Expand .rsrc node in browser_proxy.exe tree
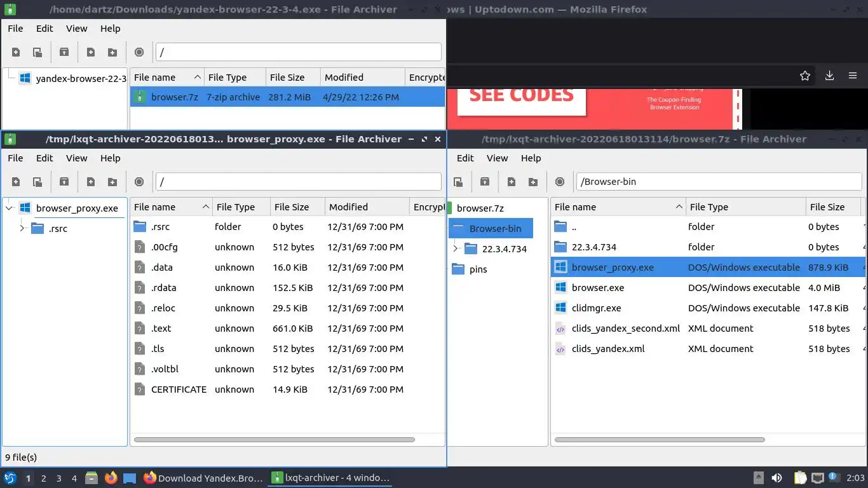This screenshot has height=488, width=868. pyautogui.click(x=22, y=228)
